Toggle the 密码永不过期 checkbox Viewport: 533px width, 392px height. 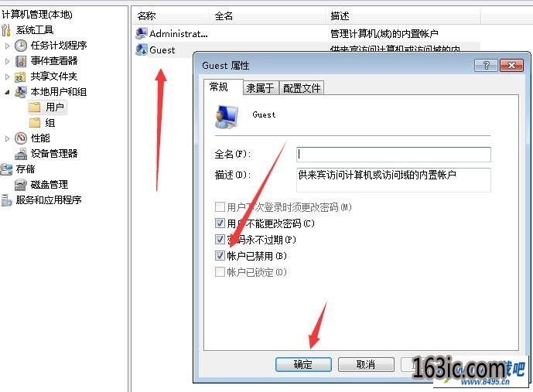point(220,240)
